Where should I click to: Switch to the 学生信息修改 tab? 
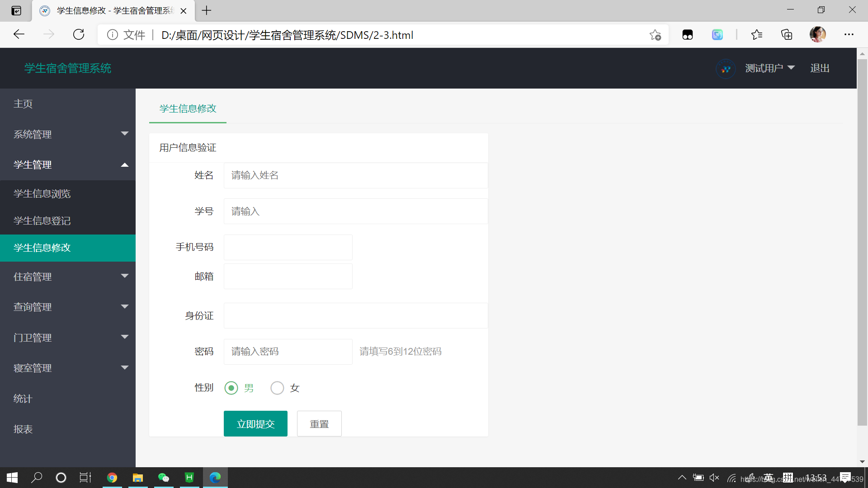click(188, 109)
